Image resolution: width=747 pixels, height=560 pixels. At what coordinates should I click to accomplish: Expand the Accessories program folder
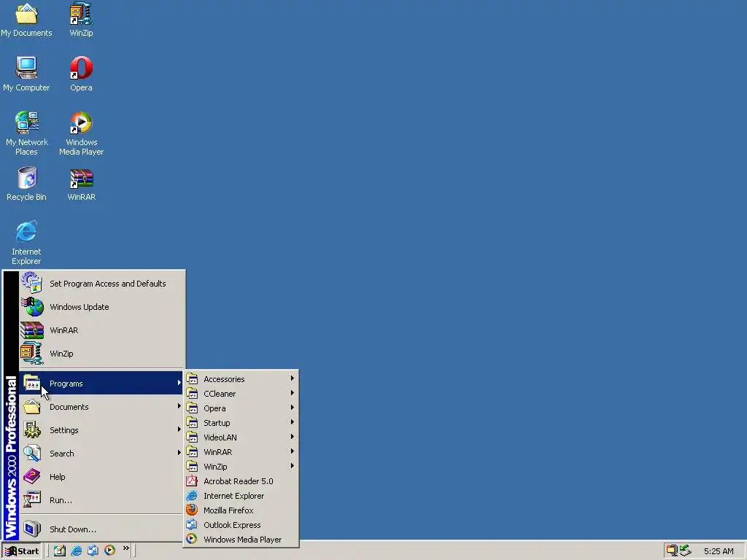(x=241, y=379)
